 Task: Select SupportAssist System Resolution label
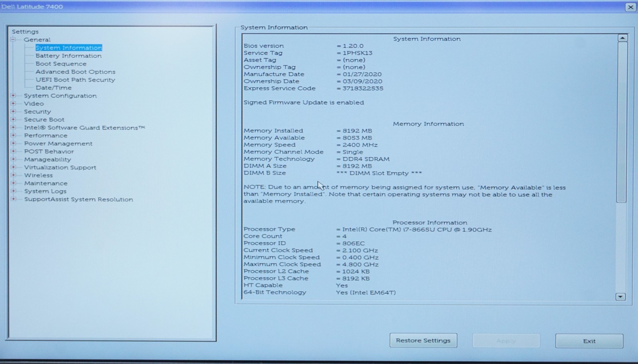click(x=79, y=199)
